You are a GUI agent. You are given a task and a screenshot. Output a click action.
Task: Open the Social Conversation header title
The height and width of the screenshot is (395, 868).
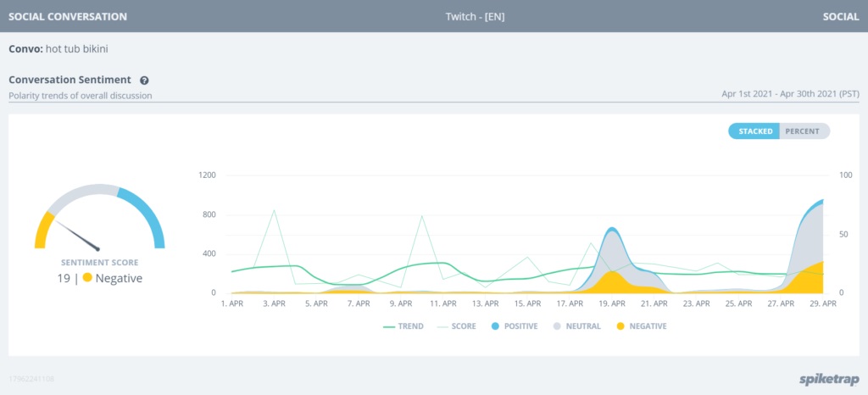(68, 16)
